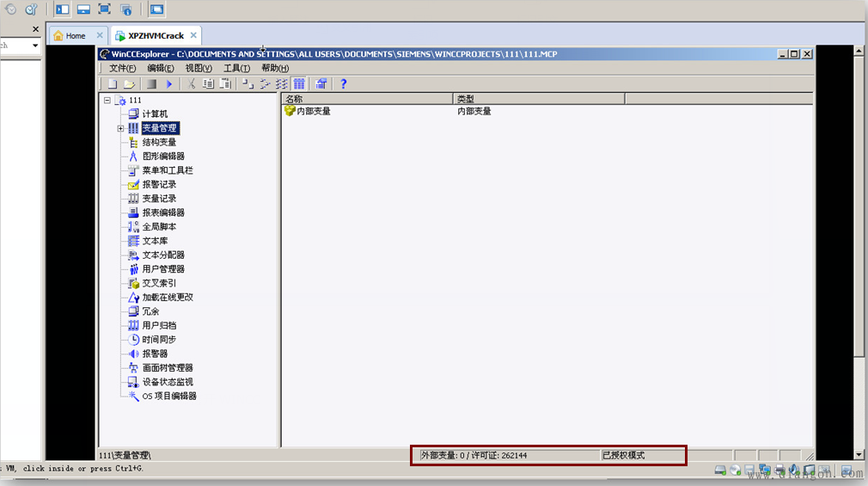
Task: Click the Cut scissors toolbar icon
Action: [x=192, y=84]
